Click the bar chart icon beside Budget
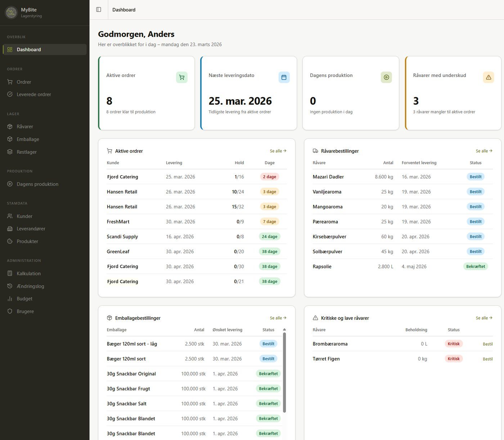The width and height of the screenshot is (504, 440). (10, 299)
